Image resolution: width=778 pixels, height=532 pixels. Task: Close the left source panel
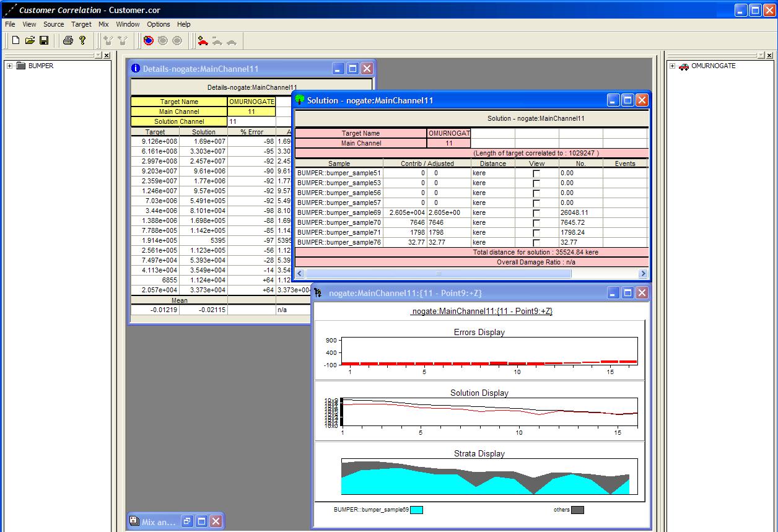point(107,55)
